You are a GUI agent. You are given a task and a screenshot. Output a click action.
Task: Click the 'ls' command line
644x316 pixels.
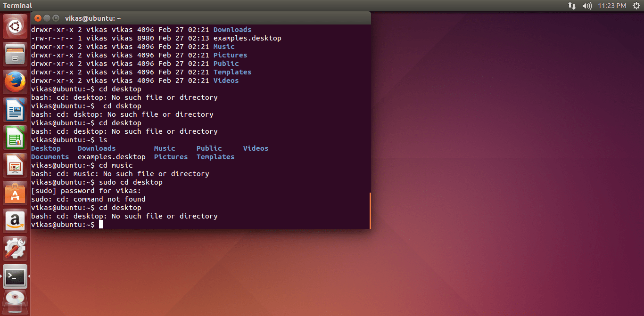(x=69, y=140)
